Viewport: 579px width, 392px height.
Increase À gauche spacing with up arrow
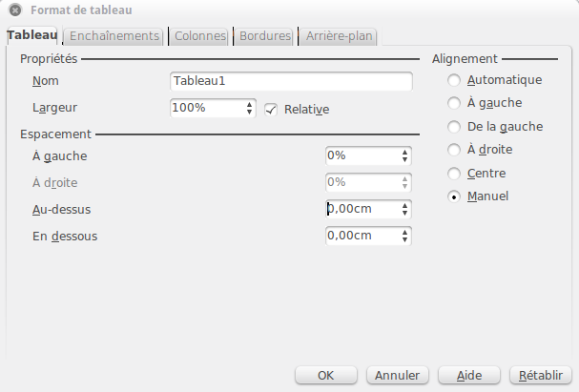coord(405,153)
